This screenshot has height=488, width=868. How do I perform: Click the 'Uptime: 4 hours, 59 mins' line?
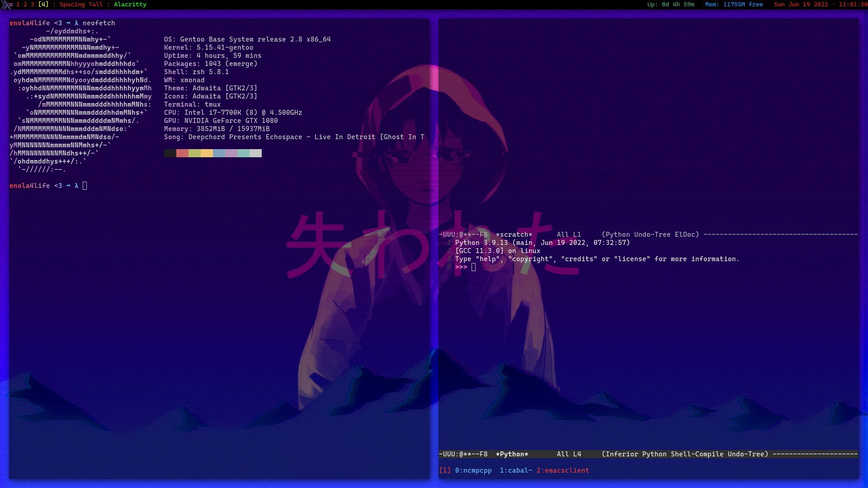[212, 56]
